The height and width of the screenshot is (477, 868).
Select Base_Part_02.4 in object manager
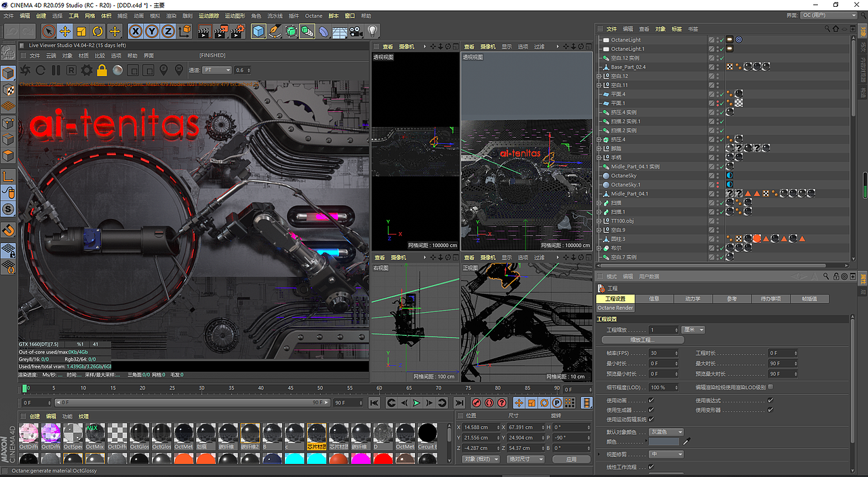(628, 67)
